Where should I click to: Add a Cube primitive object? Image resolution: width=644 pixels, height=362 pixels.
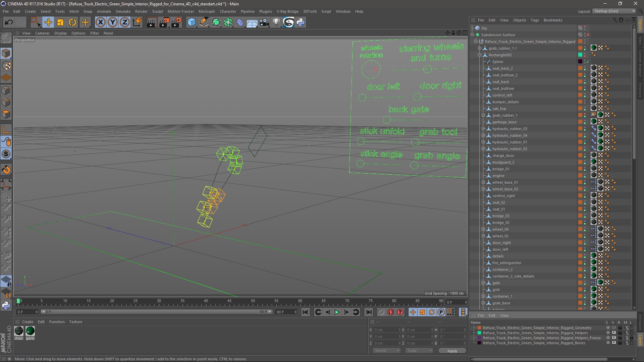click(x=192, y=22)
